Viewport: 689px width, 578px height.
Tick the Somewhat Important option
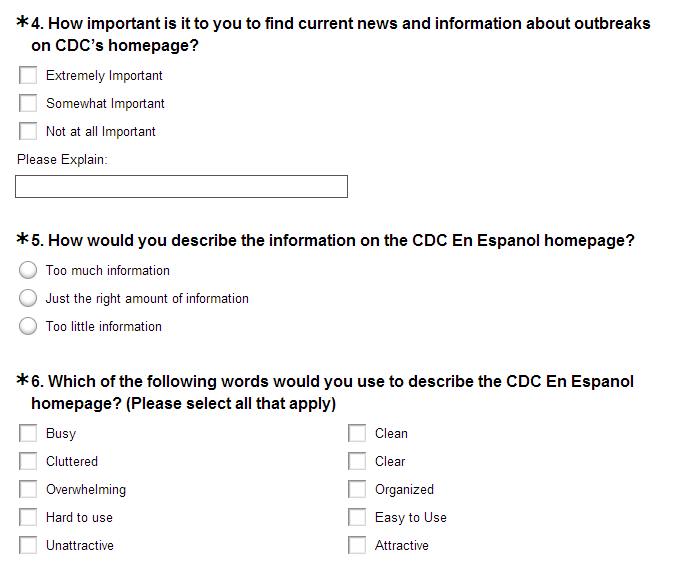point(28,103)
